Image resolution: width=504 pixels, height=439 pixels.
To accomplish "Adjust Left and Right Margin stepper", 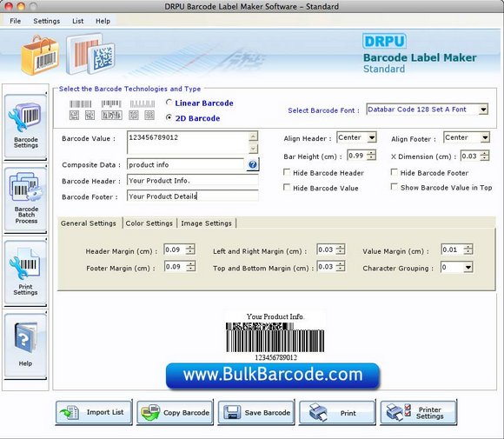I will [340, 249].
